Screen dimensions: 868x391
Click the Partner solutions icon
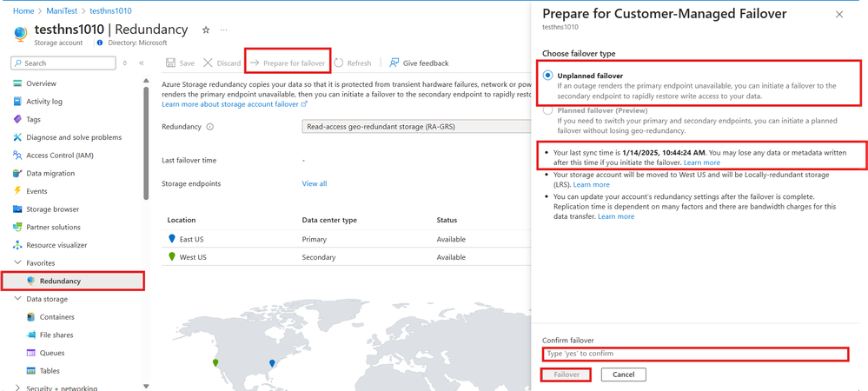click(x=17, y=227)
